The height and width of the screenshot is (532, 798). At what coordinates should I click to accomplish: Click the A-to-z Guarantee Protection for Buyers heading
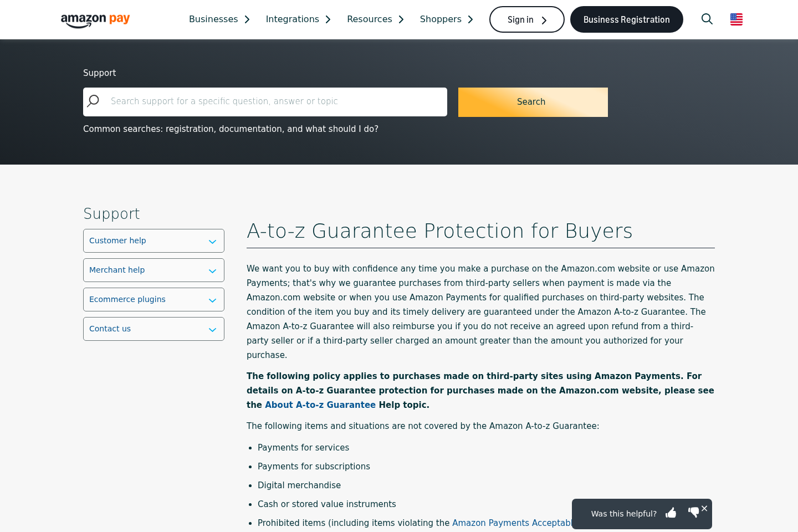click(439, 231)
